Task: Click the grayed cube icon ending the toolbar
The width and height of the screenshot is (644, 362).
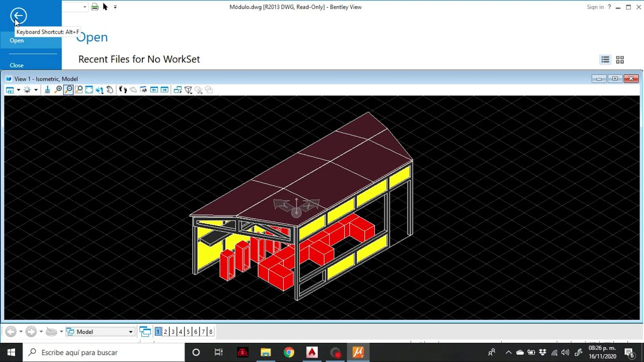Action: 209,90
